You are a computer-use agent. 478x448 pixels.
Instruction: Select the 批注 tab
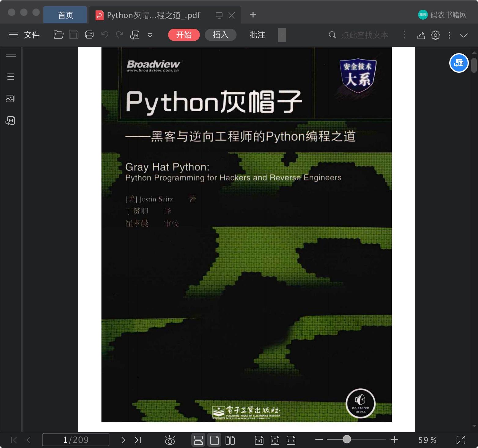tap(257, 35)
